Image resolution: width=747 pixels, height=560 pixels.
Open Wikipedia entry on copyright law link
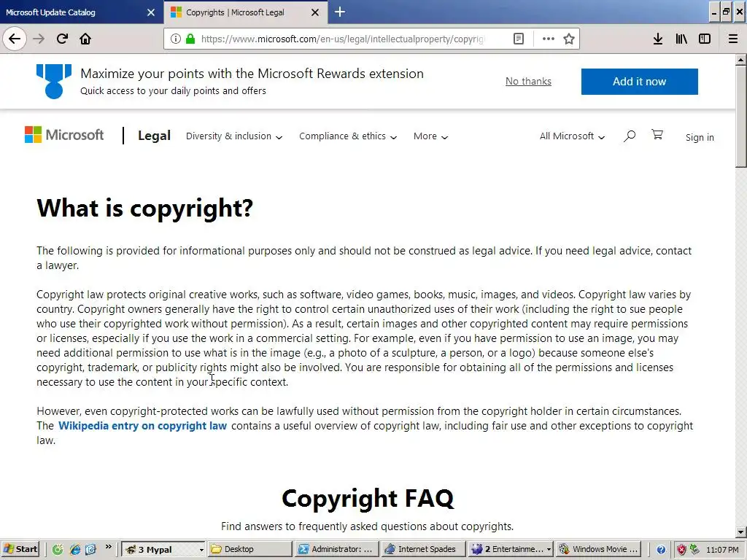pos(142,426)
